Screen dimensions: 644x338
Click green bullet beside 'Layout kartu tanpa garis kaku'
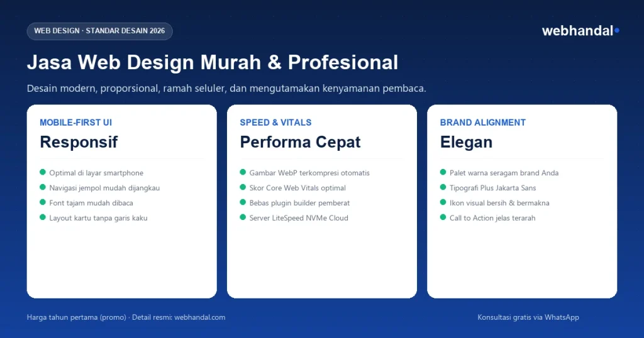point(43,217)
